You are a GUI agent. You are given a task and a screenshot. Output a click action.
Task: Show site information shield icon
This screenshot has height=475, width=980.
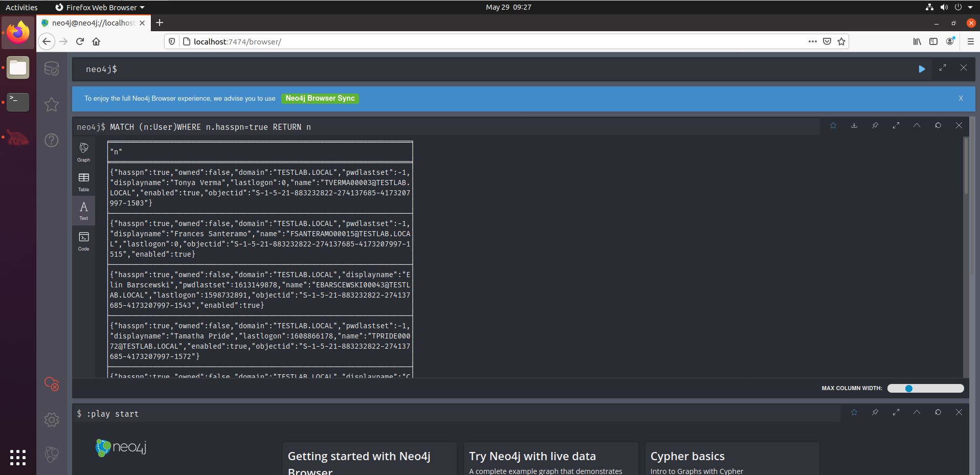[x=172, y=41]
